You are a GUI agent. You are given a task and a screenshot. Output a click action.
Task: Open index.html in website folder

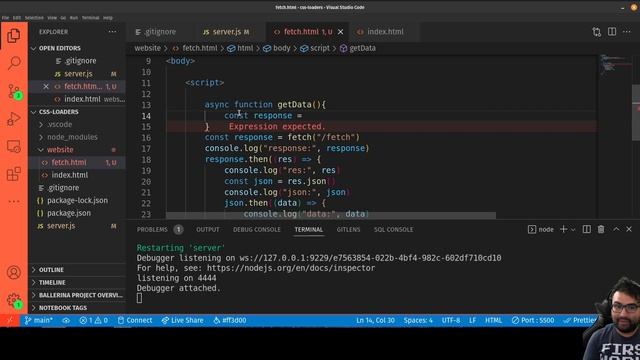pyautogui.click(x=69, y=175)
